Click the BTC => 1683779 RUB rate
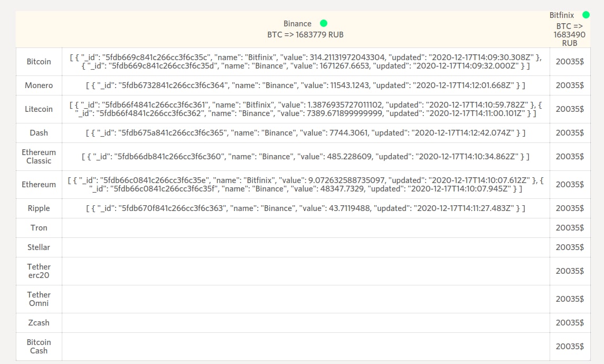604x364 pixels. (x=306, y=35)
